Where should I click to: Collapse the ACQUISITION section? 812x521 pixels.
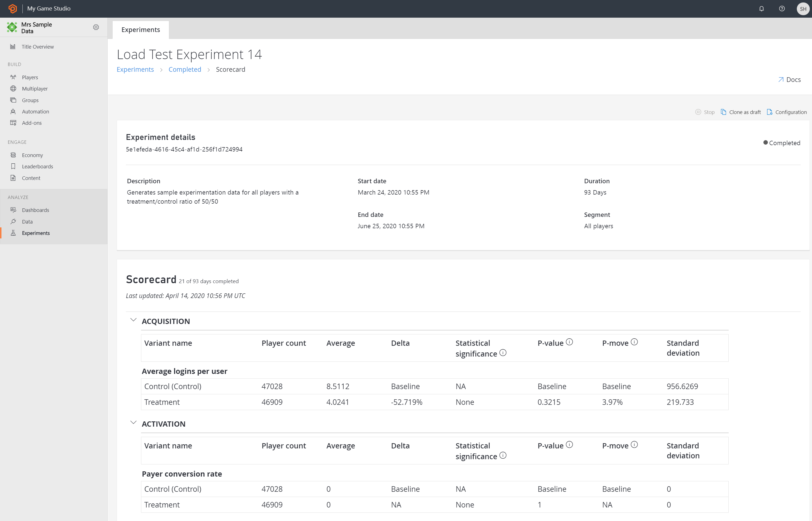(132, 320)
